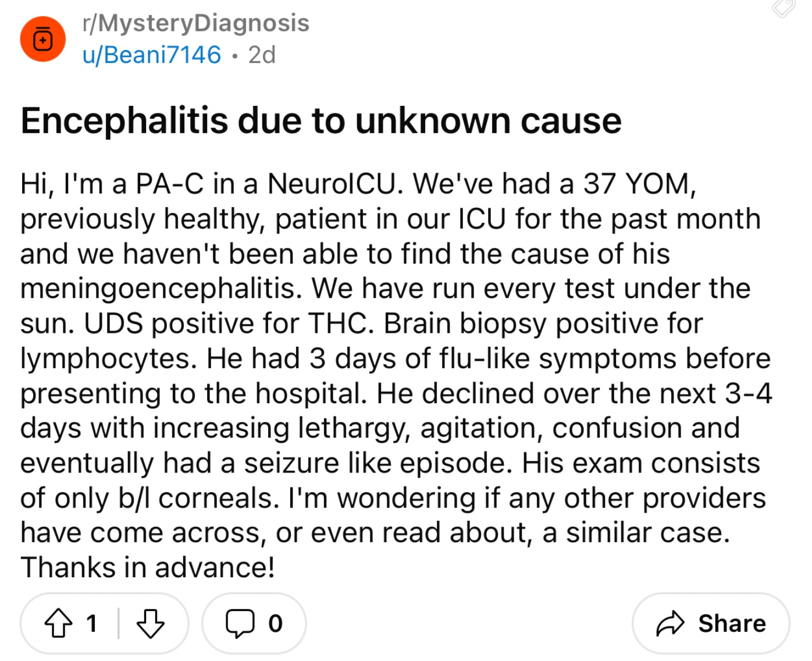
Task: Click the vote score number 1
Action: point(91,624)
